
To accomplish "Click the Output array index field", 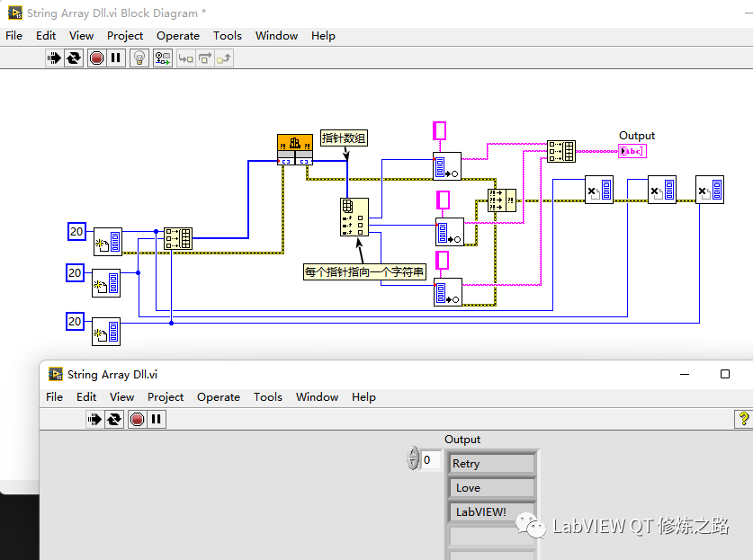I will 430,460.
